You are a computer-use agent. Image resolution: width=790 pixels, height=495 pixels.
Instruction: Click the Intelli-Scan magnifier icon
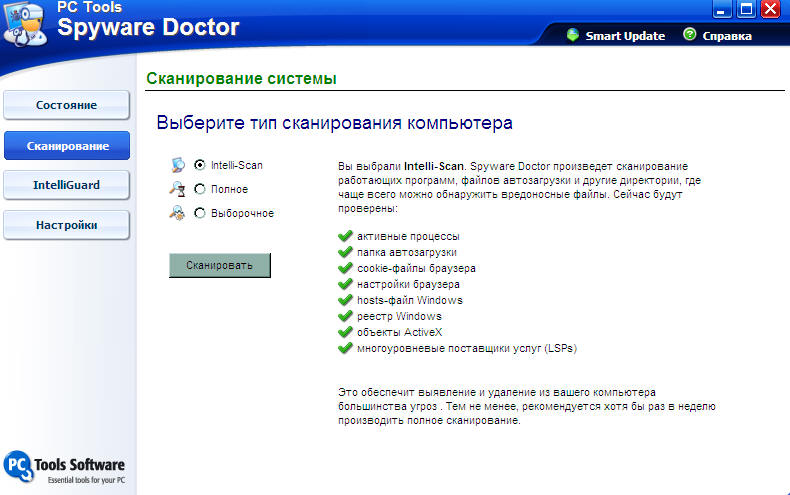coord(177,165)
